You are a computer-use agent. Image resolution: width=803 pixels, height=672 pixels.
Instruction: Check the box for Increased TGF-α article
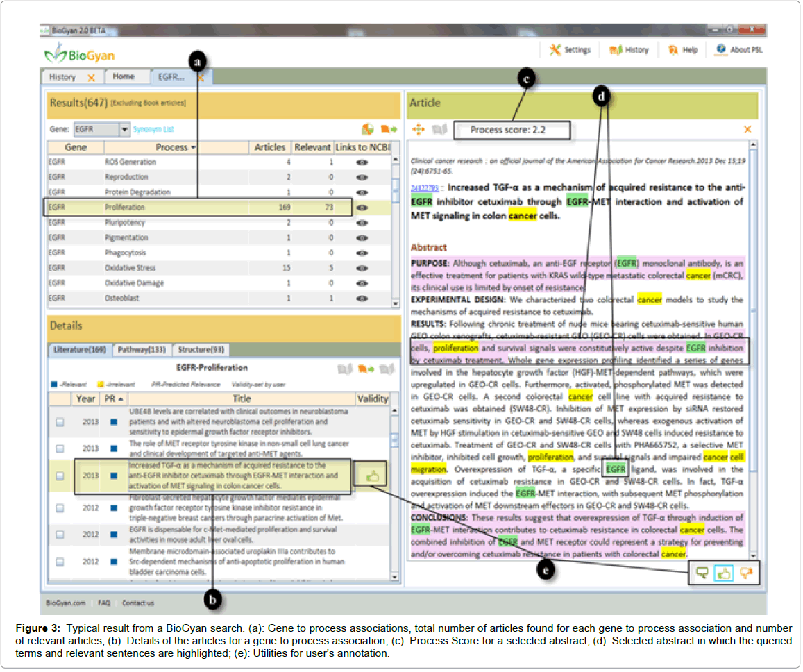[60, 476]
